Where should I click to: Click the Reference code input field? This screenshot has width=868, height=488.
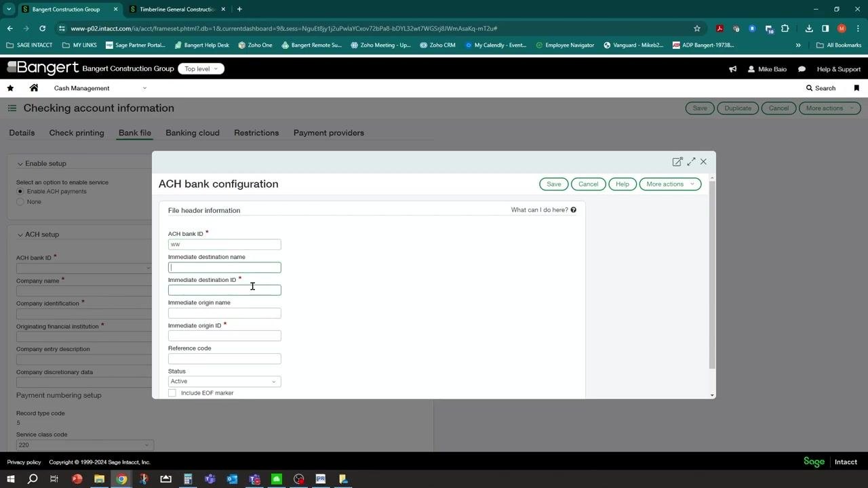(224, 359)
